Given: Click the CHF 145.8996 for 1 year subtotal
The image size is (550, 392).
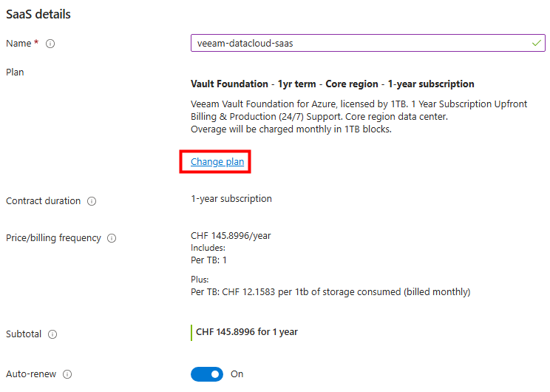Looking at the screenshot, I should tap(247, 332).
